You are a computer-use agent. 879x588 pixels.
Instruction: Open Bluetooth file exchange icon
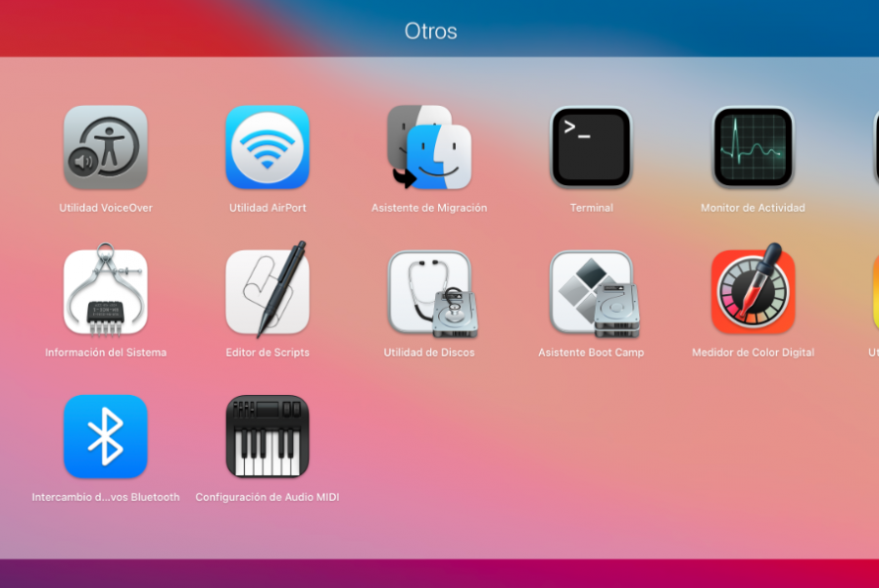tap(106, 437)
